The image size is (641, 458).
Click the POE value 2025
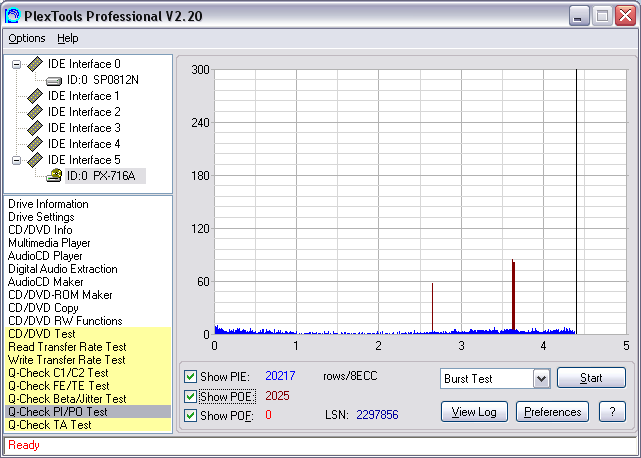pos(277,396)
